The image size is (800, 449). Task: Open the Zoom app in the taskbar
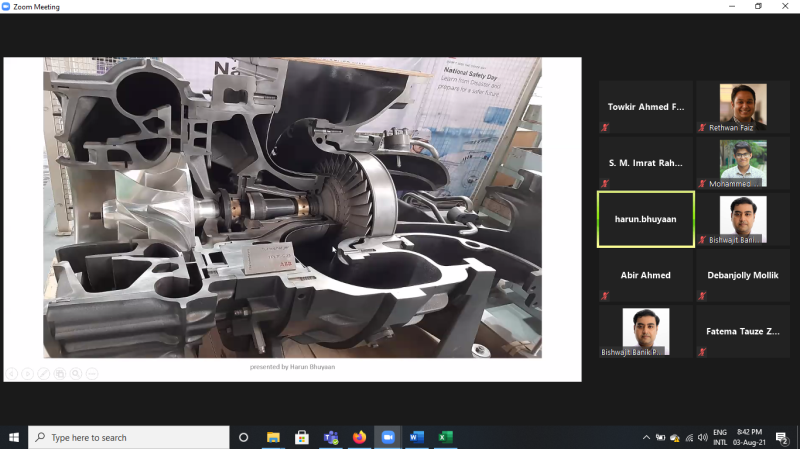pyautogui.click(x=388, y=437)
